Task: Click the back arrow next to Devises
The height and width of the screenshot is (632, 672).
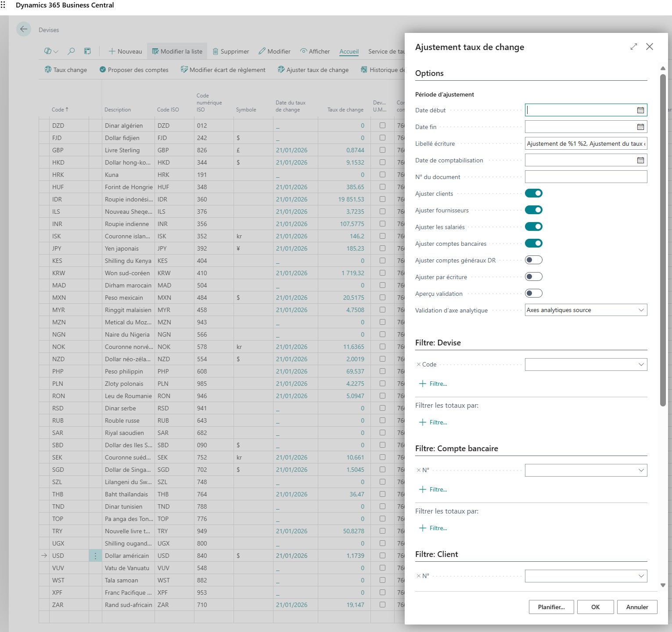Action: tap(24, 29)
